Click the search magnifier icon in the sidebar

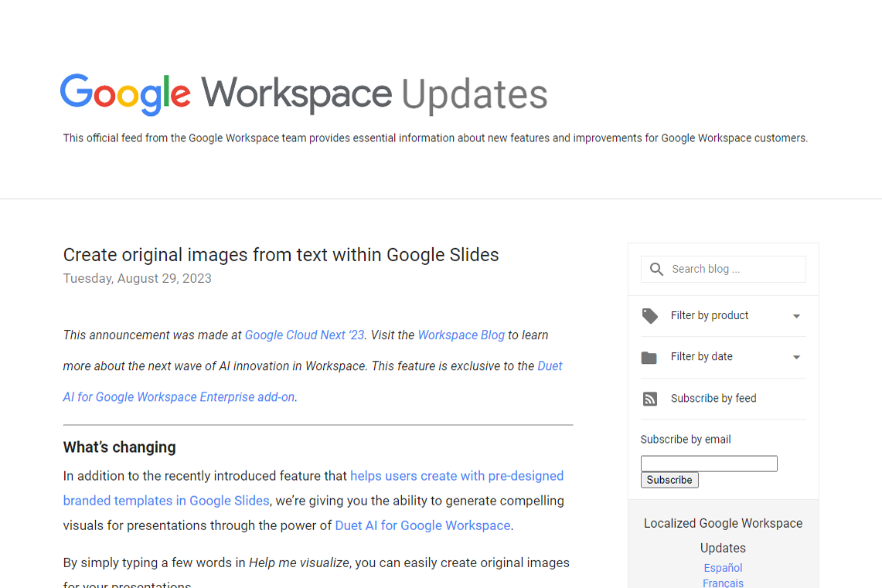[x=656, y=269]
